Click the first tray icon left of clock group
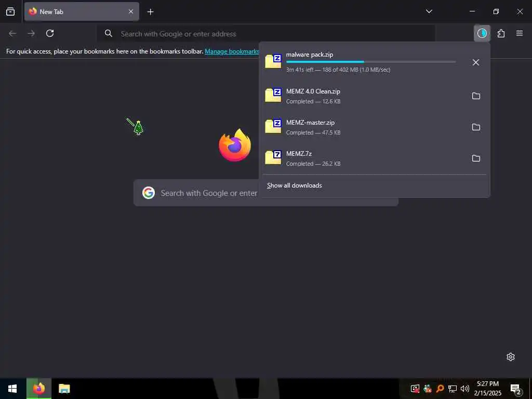Image resolution: width=532 pixels, height=399 pixels. pyautogui.click(x=415, y=389)
